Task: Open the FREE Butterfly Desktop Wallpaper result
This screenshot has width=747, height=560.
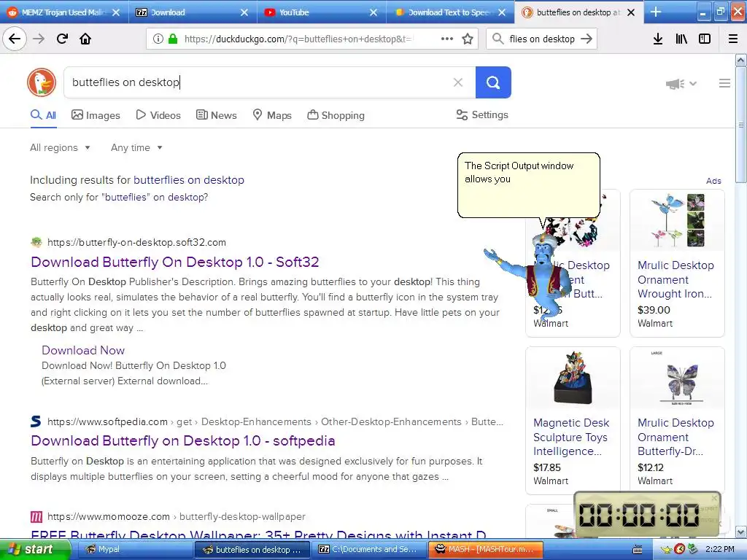Action: [259, 534]
